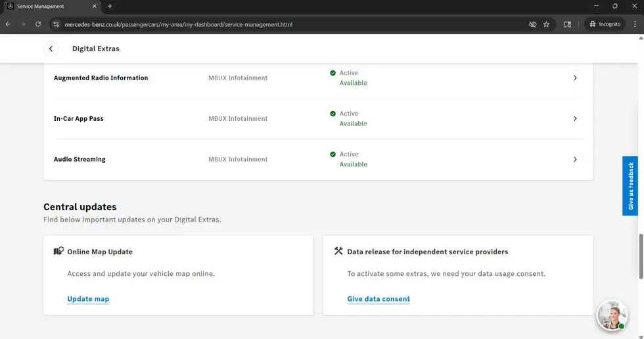Select the Service Management tab
This screenshot has width=644, height=339.
[x=51, y=6]
